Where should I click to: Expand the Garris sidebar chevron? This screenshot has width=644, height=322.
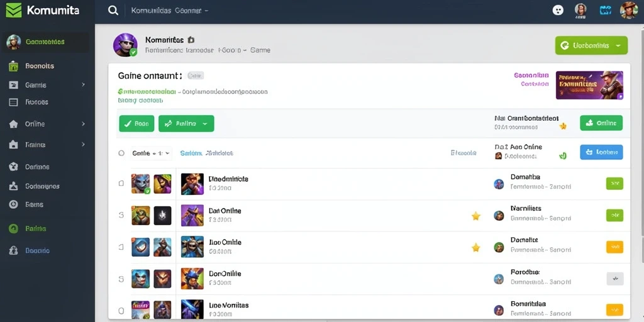pyautogui.click(x=84, y=85)
